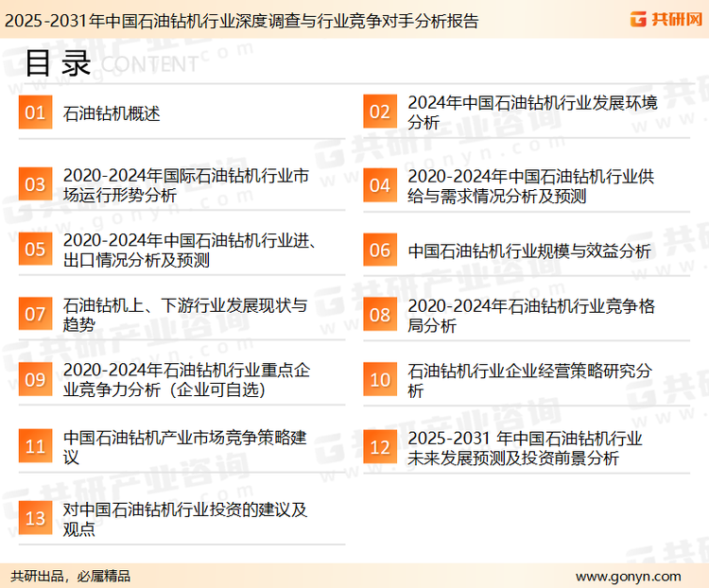Open 2020-2024年石油钻机行业竞争格局分析 chapter
This screenshot has width=709, height=588.
[530, 316]
